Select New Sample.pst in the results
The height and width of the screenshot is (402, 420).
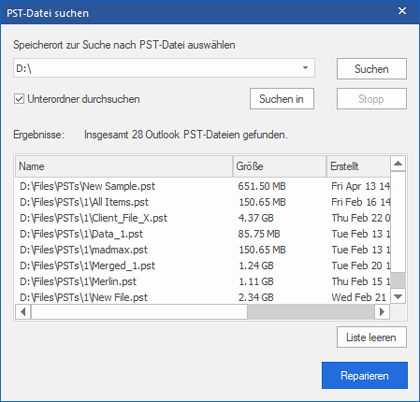pos(203,186)
